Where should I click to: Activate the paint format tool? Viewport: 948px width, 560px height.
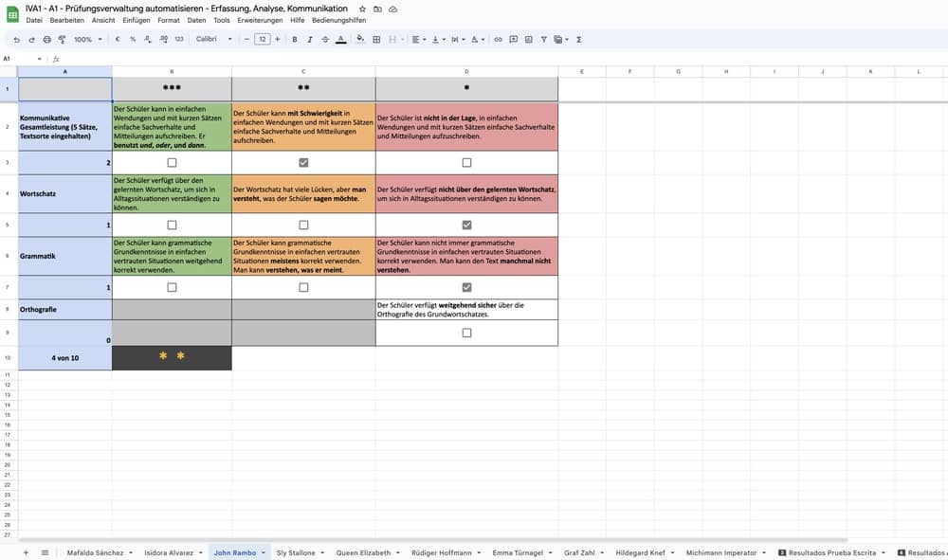click(x=62, y=39)
